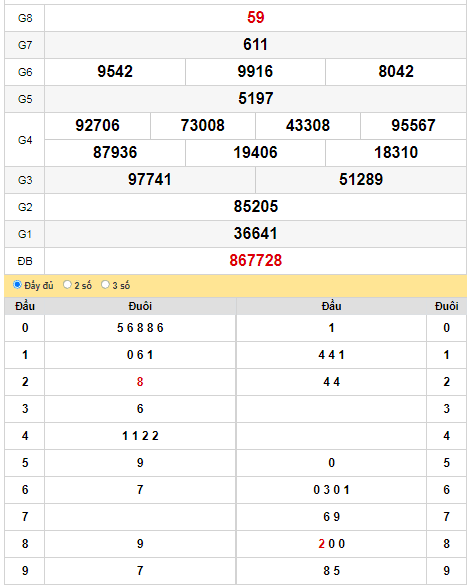The image size is (473, 588).
Task: Click the ĐB row label
Action: [25, 261]
